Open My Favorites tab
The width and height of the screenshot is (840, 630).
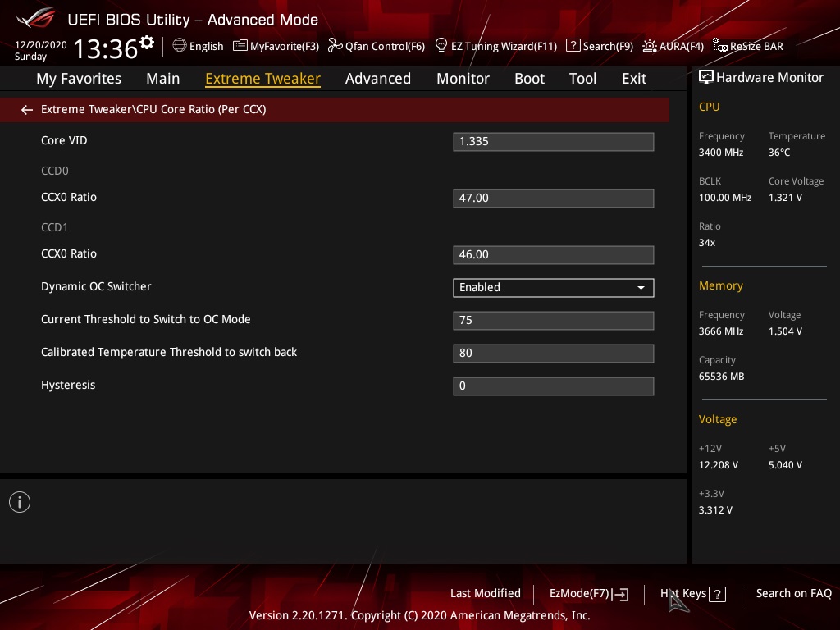[x=79, y=79]
